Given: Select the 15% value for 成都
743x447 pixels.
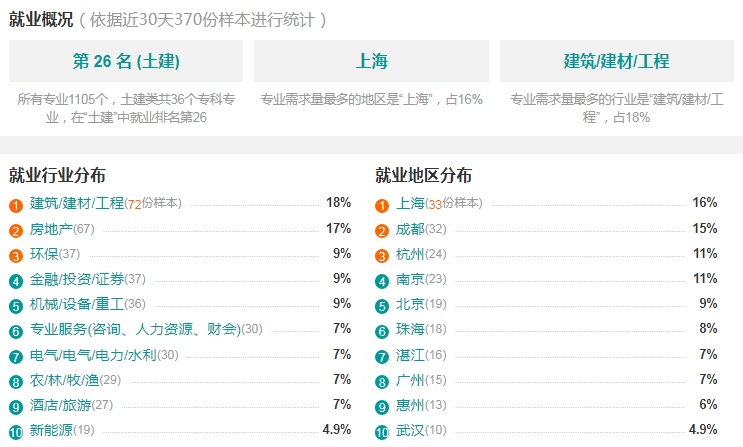Looking at the screenshot, I should click(x=705, y=228).
